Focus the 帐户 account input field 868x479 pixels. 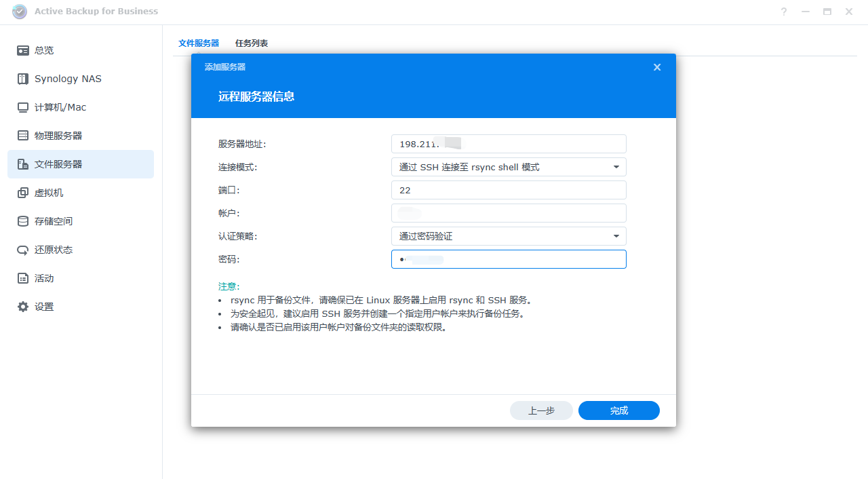(x=509, y=213)
